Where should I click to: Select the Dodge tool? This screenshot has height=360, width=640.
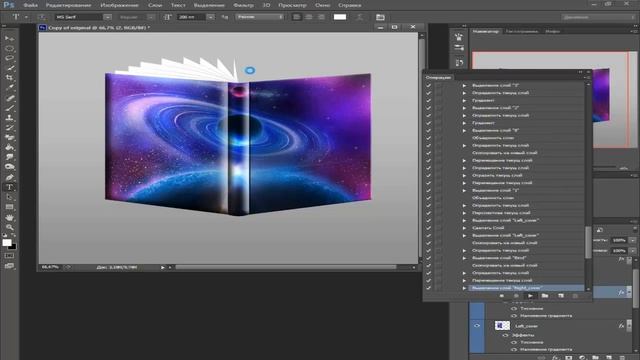[9, 167]
